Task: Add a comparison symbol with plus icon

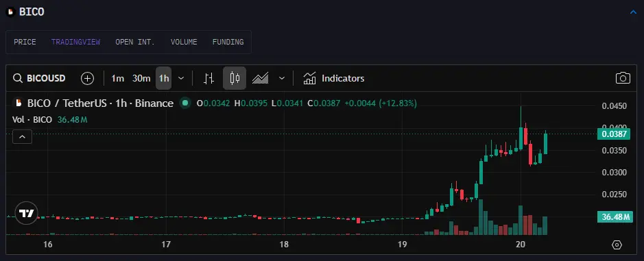Action: click(88, 78)
